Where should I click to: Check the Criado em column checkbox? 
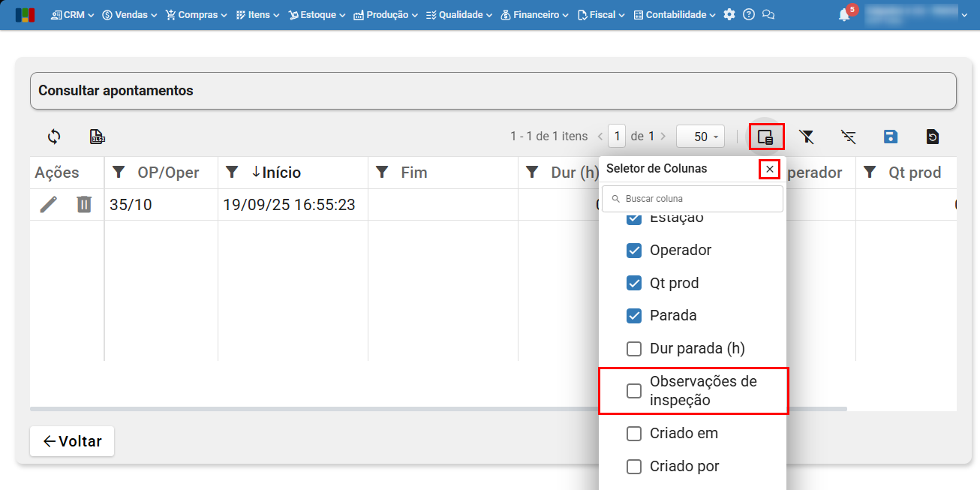tap(634, 434)
